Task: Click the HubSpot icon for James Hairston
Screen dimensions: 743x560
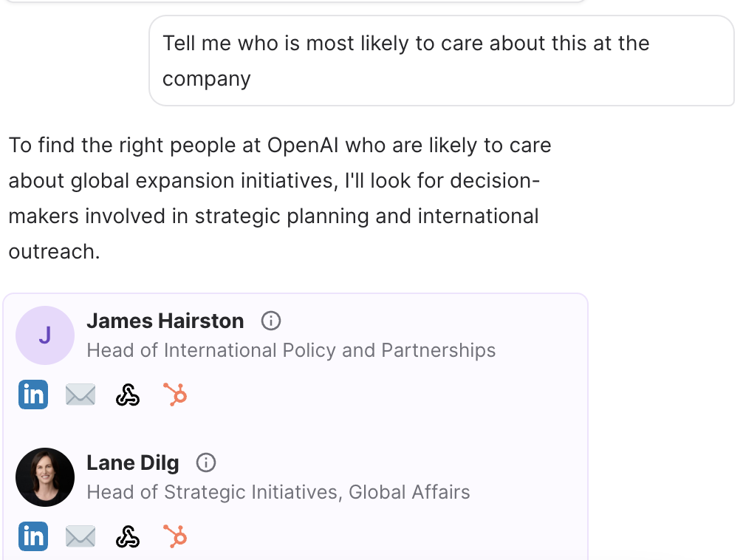Action: (175, 395)
